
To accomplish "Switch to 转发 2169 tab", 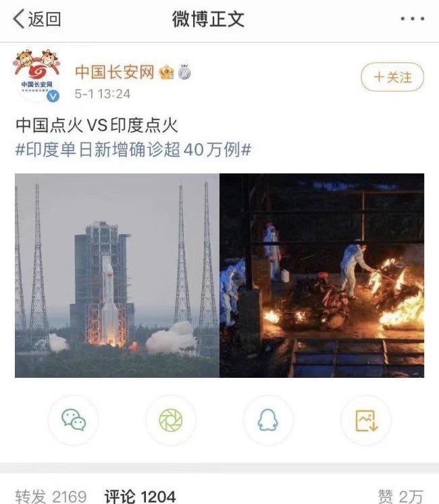I will (51, 497).
